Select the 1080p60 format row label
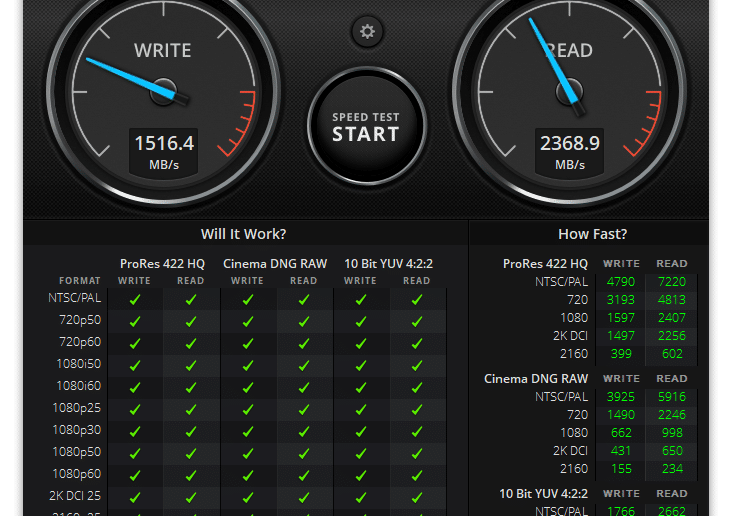 77,474
